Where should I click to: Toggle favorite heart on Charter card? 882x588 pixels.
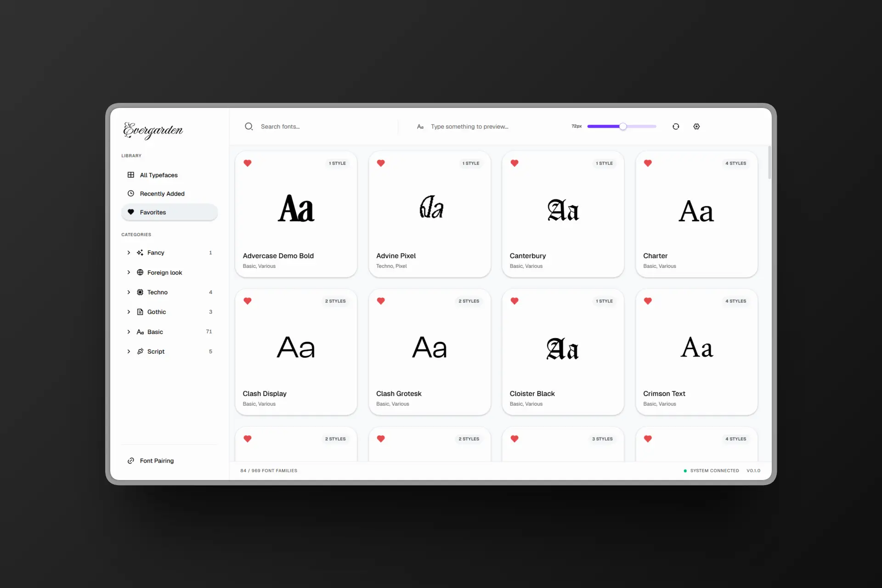click(648, 163)
